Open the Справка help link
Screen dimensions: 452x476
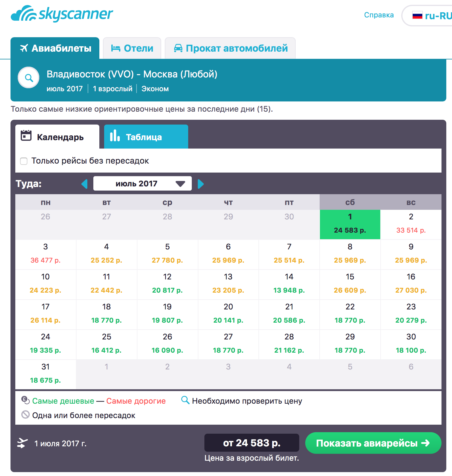tap(379, 15)
